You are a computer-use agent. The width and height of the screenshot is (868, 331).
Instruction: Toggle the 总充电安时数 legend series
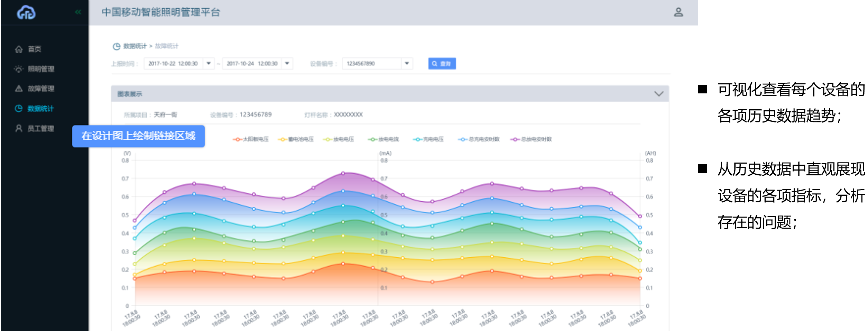pos(479,139)
